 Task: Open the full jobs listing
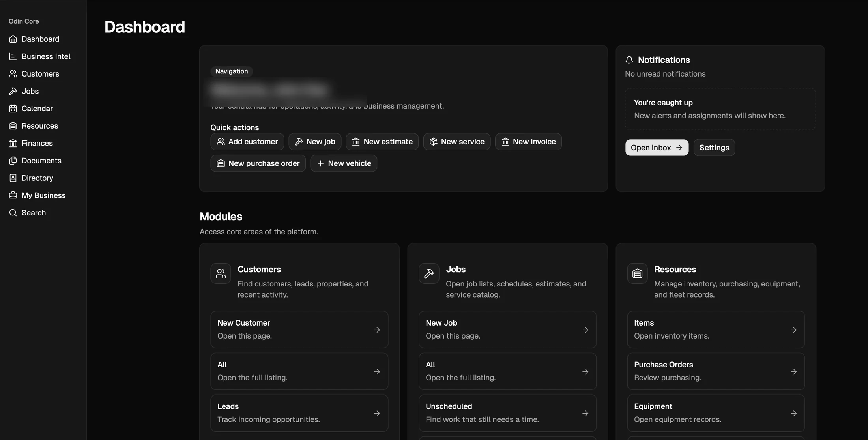(x=508, y=371)
